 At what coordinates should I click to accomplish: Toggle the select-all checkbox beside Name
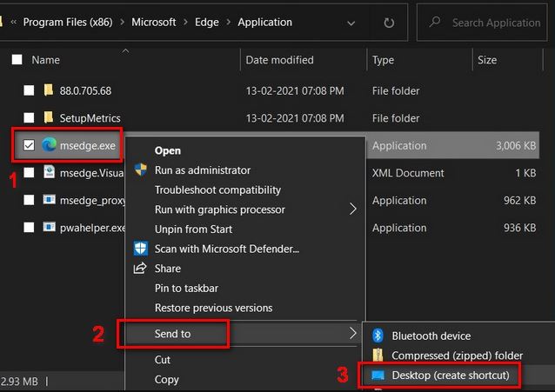pyautogui.click(x=17, y=59)
